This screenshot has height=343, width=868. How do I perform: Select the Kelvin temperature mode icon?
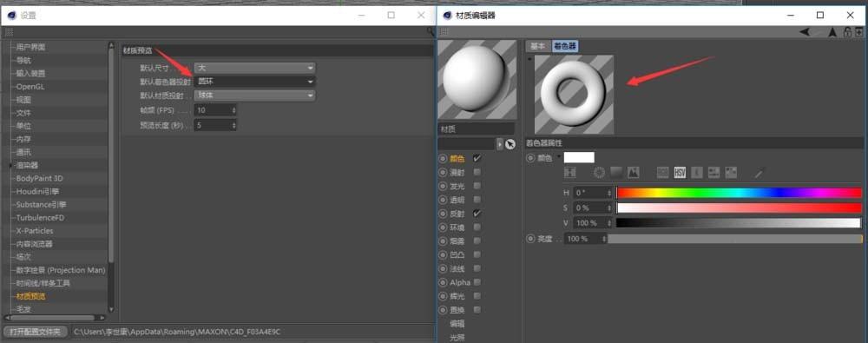[x=697, y=173]
